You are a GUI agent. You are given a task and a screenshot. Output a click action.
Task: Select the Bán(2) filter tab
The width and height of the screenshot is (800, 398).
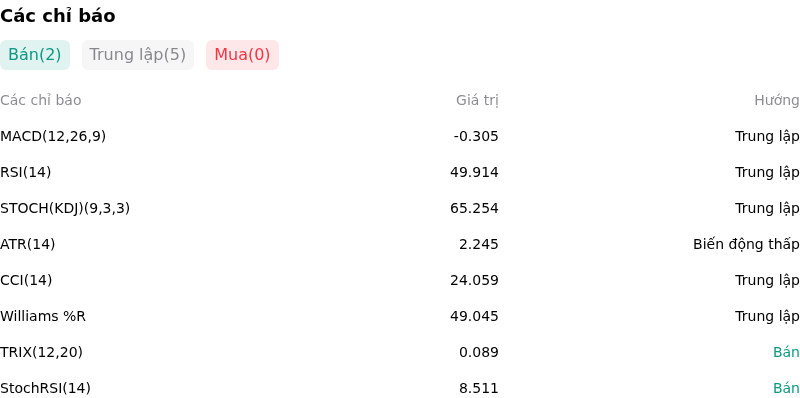[x=35, y=55]
